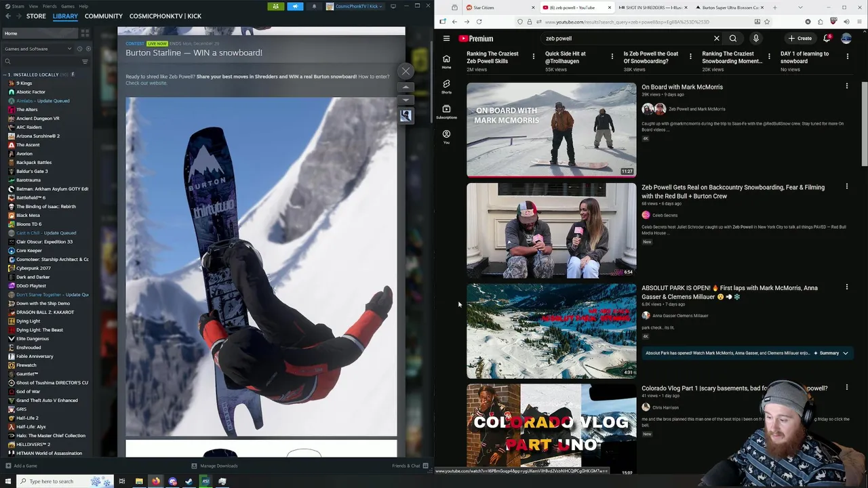
Task: Go to next news item arrow
Action: (406, 100)
